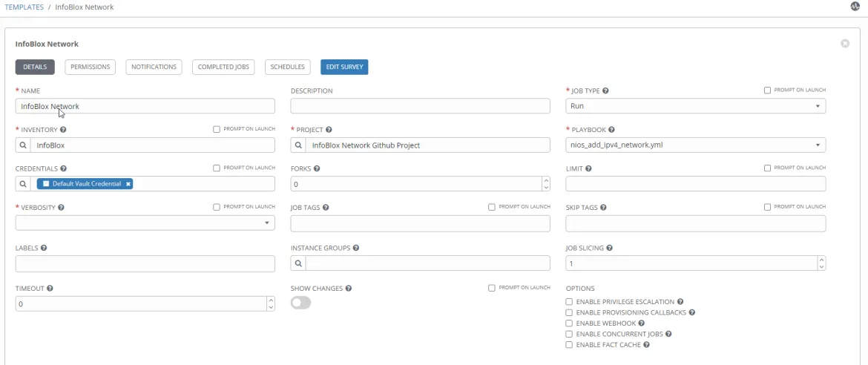The width and height of the screenshot is (868, 365).
Task: Show help for Playbook field
Action: tap(611, 130)
